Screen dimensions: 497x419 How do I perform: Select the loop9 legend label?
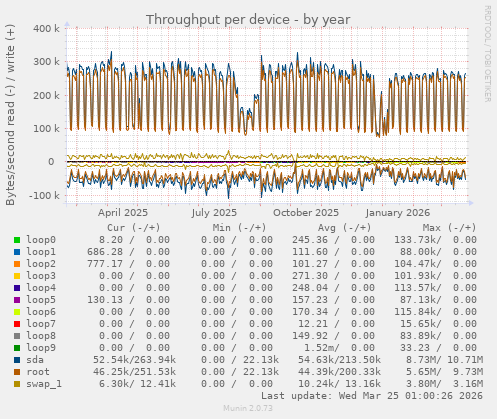41,348
